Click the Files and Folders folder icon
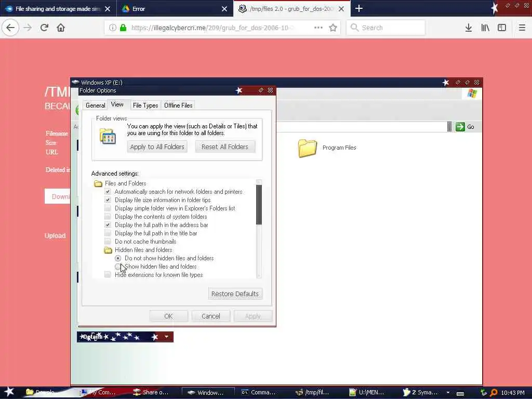This screenshot has width=532, height=399. 98,183
